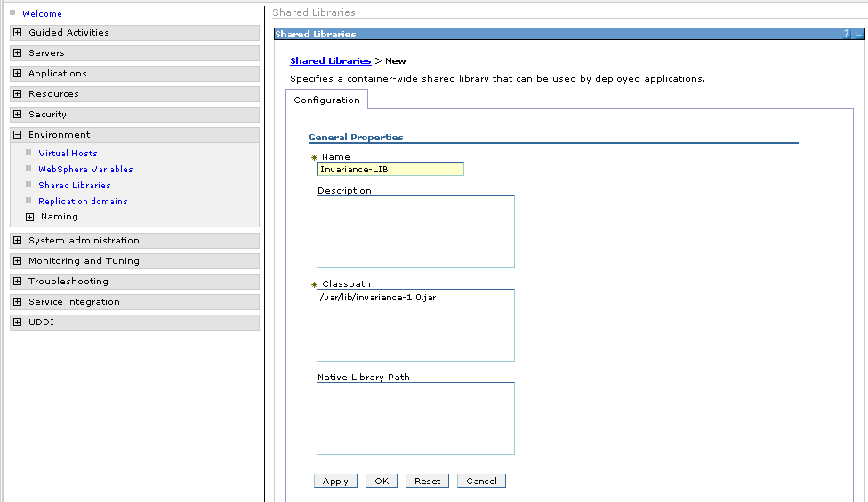Collapse the Environment section
The width and height of the screenshot is (868, 502).
point(17,135)
